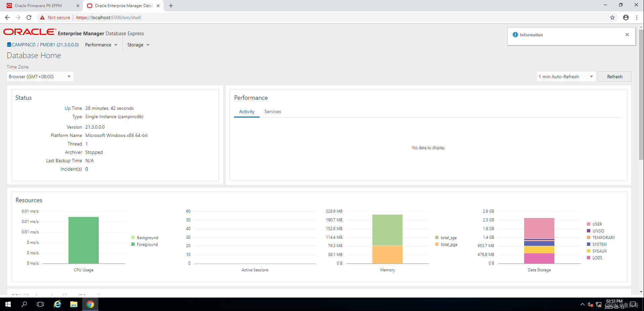Click the total_sga segment of Memory bar
This screenshot has width=644, height=311.
click(x=387, y=230)
